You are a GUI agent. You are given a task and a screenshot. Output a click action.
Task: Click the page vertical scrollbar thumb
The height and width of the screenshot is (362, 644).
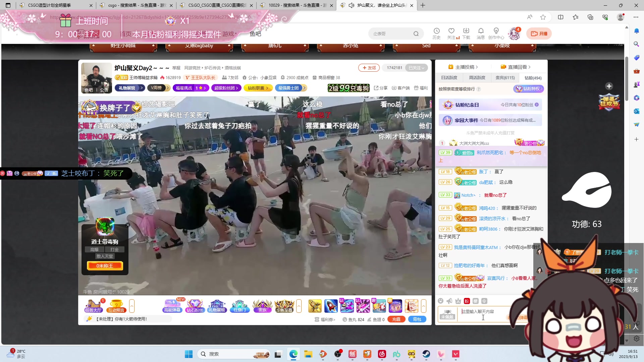pyautogui.click(x=627, y=79)
